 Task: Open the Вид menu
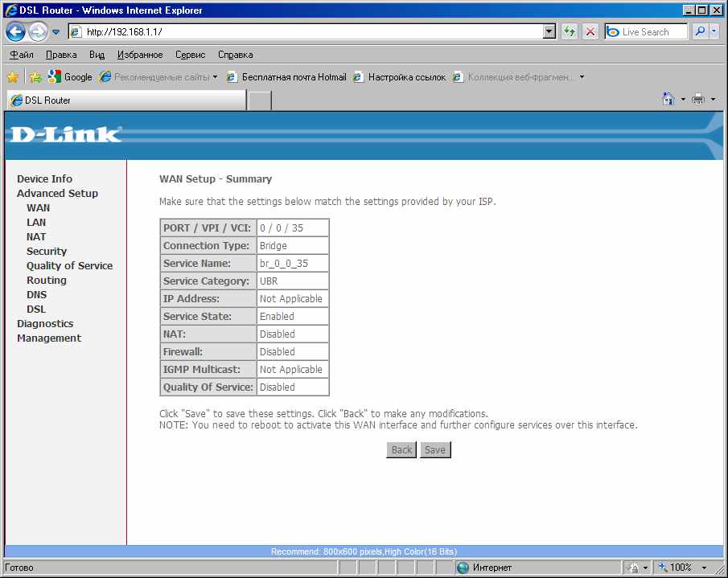point(97,55)
